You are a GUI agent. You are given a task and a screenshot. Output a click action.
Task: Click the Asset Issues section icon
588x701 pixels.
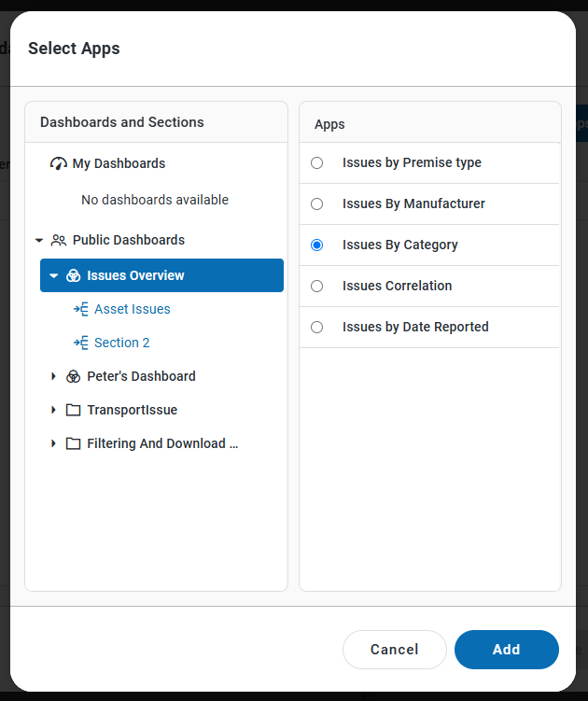81,309
